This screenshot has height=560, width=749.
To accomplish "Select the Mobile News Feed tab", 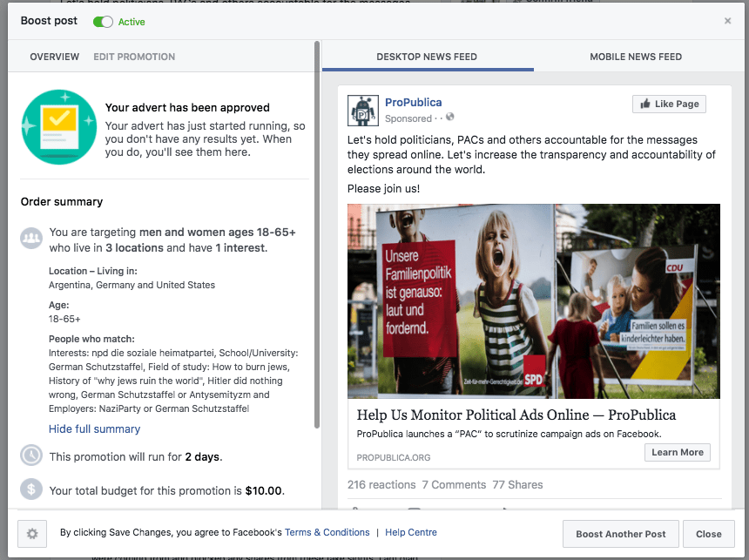I will tap(636, 57).
